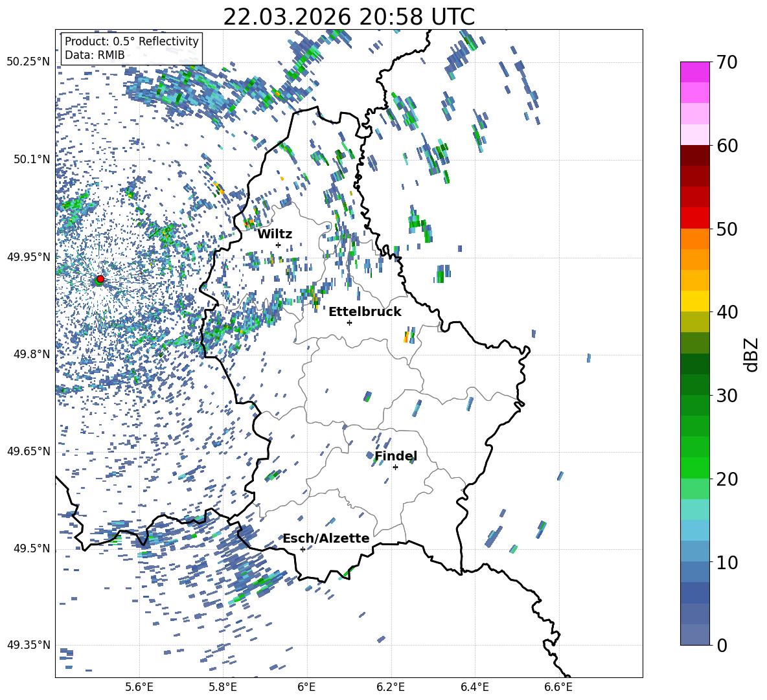Select the Wiltz city label
767x700 pixels.
pyautogui.click(x=275, y=234)
